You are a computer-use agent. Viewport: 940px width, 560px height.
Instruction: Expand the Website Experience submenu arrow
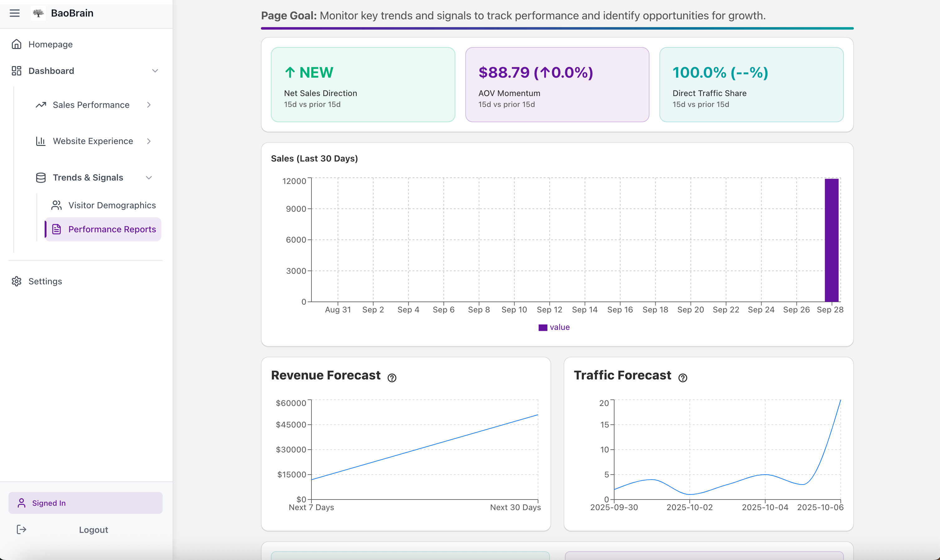(149, 141)
